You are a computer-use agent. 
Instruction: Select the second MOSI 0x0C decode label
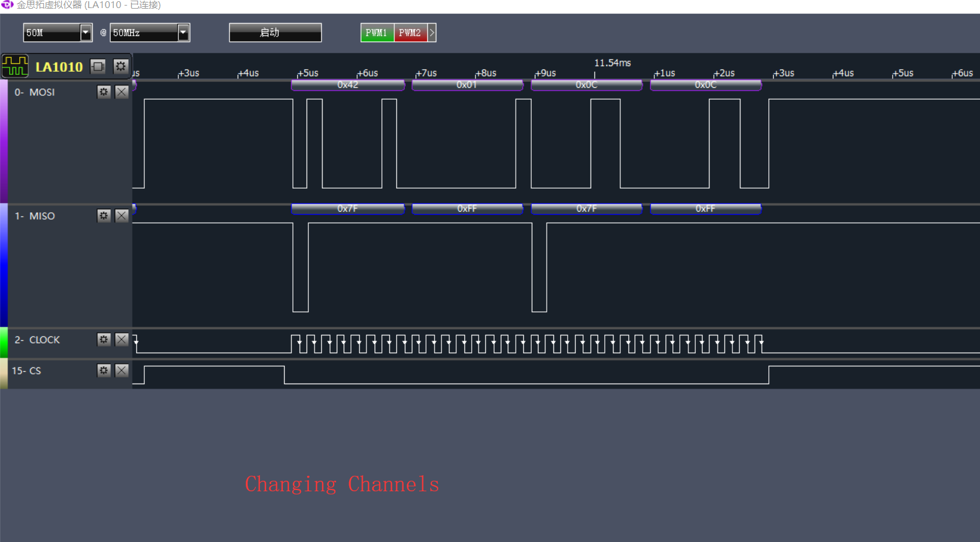(706, 85)
